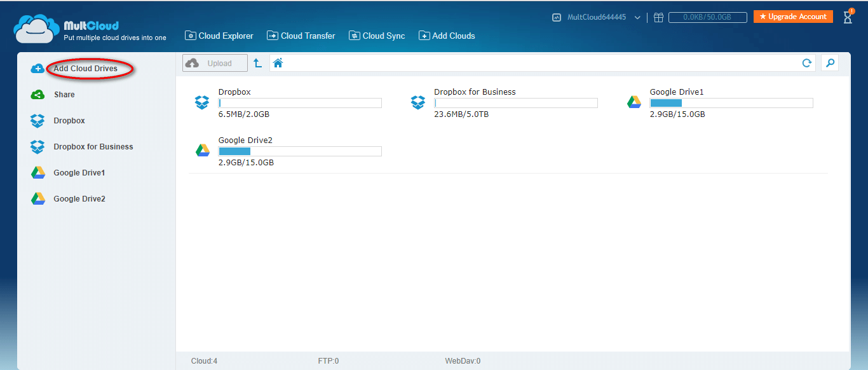Expand the MultCloud644445 account dropdown

[637, 18]
